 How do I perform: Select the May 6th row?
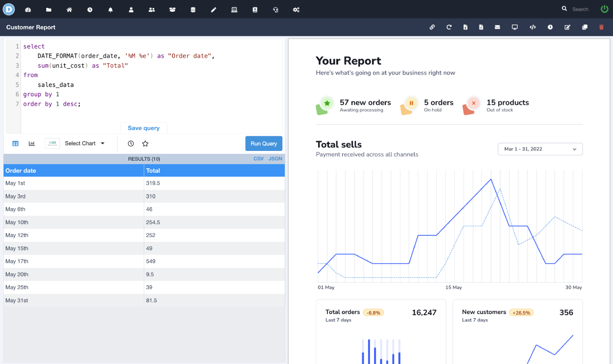click(144, 210)
